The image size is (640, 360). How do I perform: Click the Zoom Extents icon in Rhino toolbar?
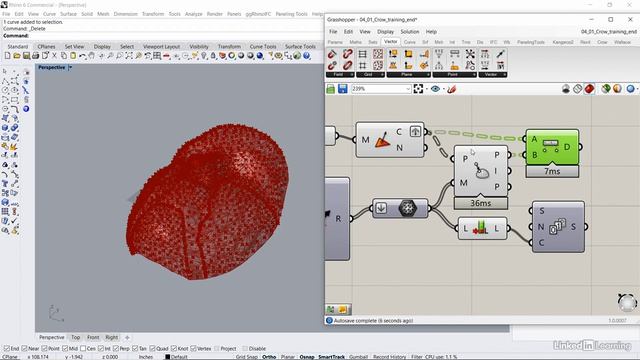pyautogui.click(x=129, y=56)
